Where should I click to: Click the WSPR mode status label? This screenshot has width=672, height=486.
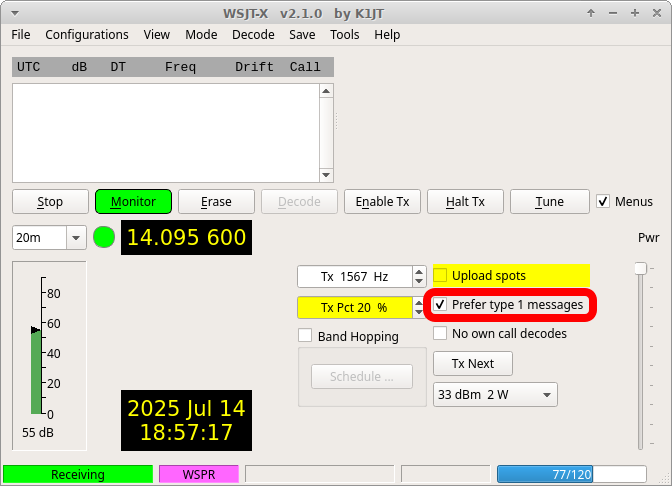click(x=199, y=474)
